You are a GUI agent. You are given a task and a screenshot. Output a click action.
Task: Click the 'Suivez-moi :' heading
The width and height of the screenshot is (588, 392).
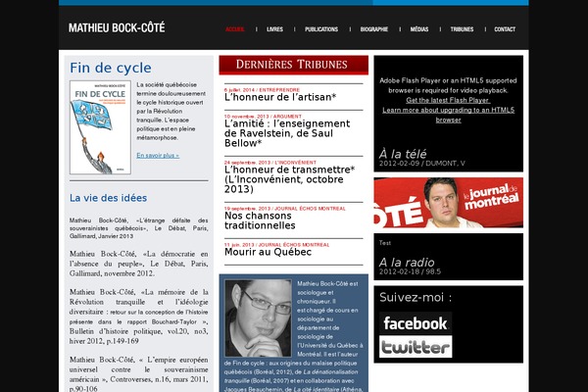416,298
